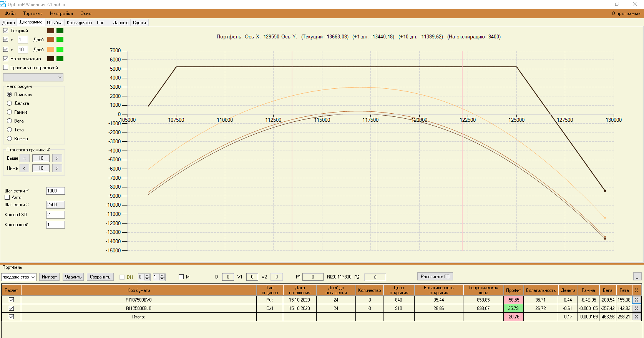Click the dark green Текущий color swatch
Viewport: 644px width, 338px height.
60,31
